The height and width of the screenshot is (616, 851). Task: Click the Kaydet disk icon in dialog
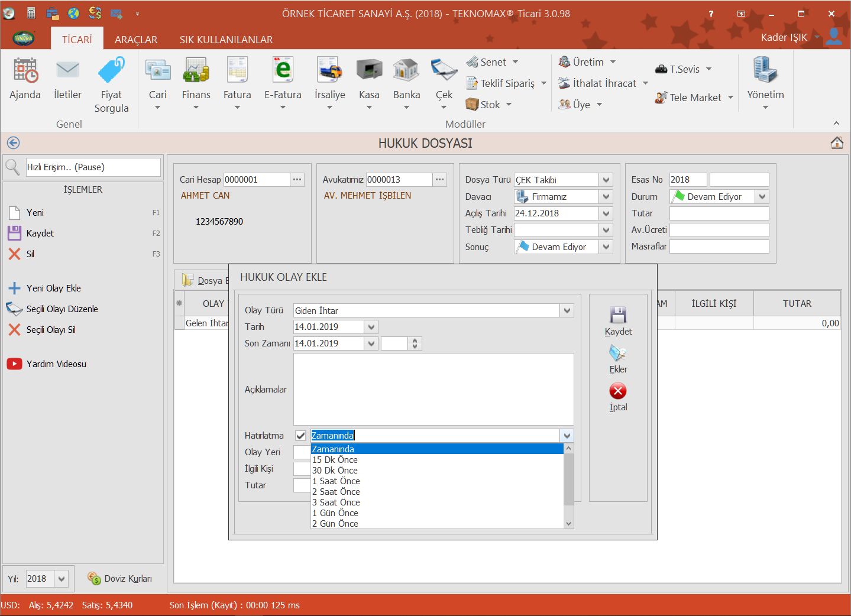point(618,315)
